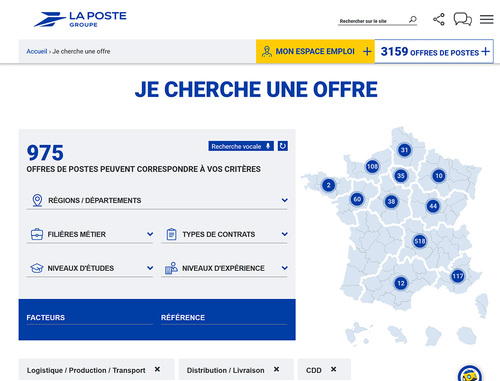This screenshot has height=381, width=500.
Task: Open the Niveaux d'expérience dropdown
Action: point(224,268)
